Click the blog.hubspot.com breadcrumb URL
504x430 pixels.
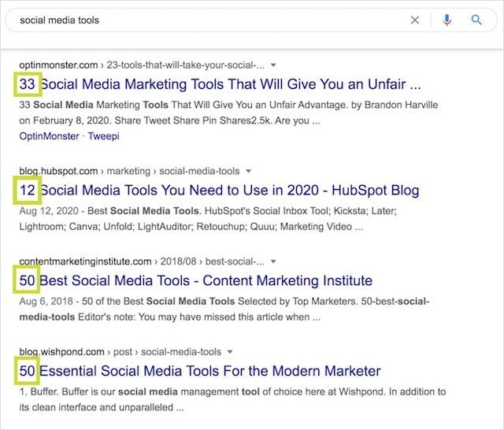click(58, 171)
